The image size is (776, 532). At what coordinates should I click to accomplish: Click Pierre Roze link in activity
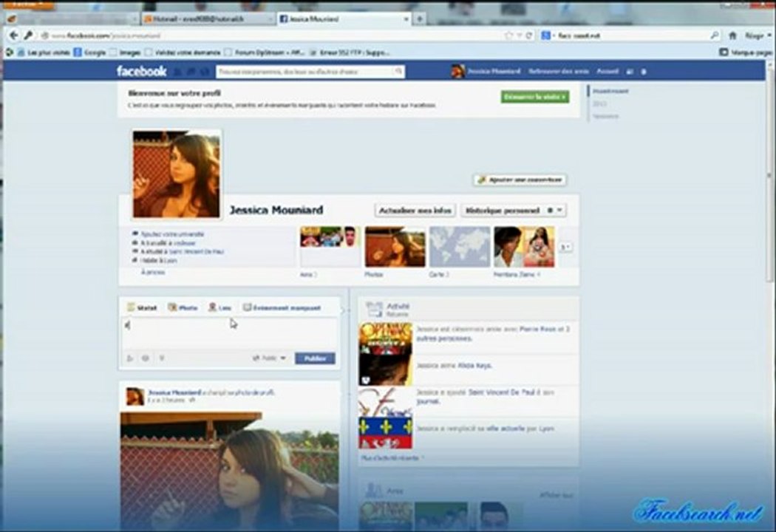[x=538, y=329]
